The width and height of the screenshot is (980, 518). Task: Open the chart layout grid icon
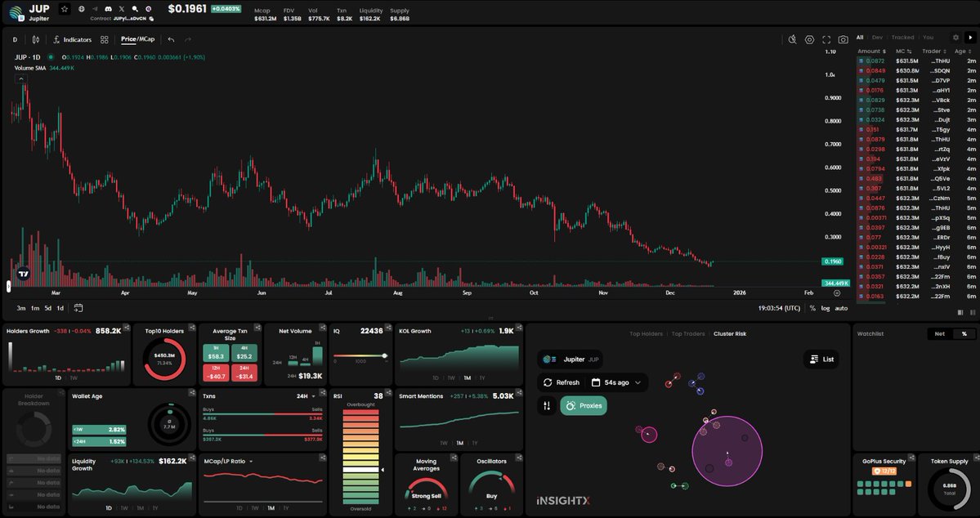tap(105, 39)
